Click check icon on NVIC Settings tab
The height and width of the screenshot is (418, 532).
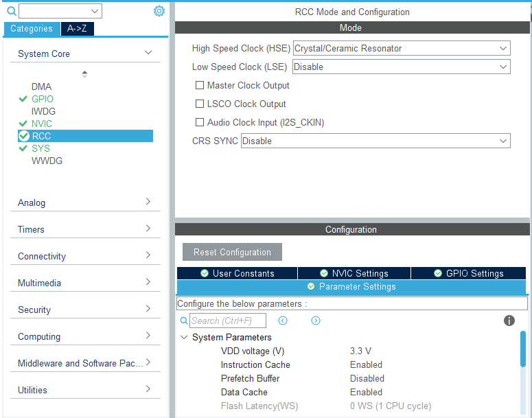pos(324,273)
